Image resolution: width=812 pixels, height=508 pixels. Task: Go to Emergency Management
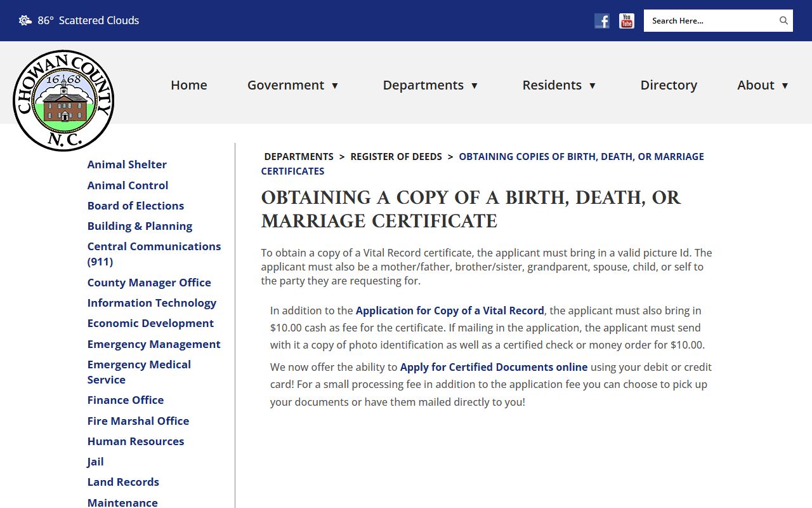click(x=154, y=344)
